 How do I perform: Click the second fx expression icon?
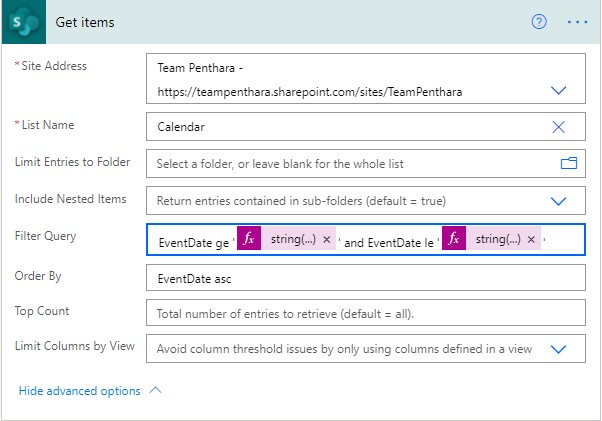click(x=454, y=240)
